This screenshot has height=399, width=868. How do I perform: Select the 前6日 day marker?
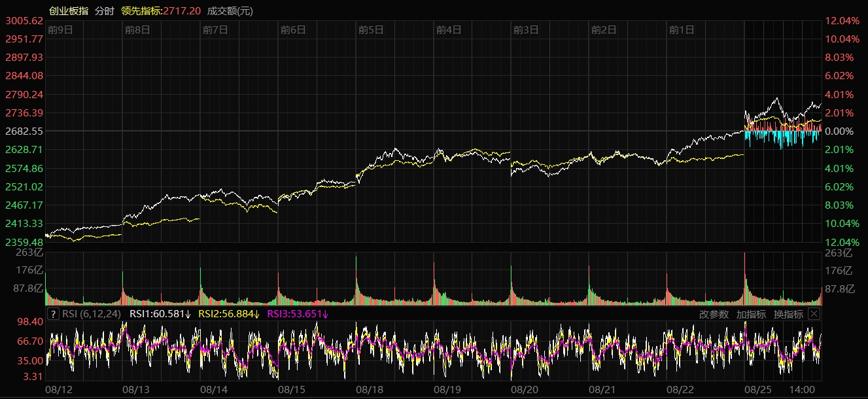tap(293, 29)
